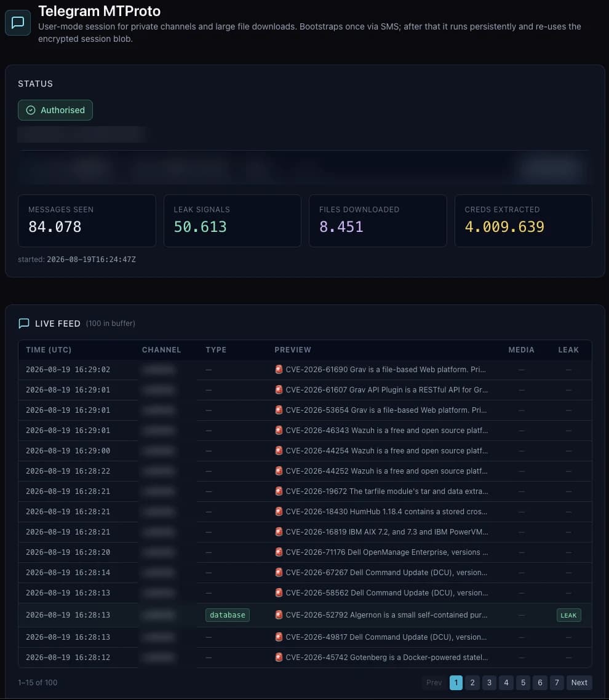609x700 pixels.
Task: Jump to page 2 of the live feed
Action: click(x=472, y=683)
